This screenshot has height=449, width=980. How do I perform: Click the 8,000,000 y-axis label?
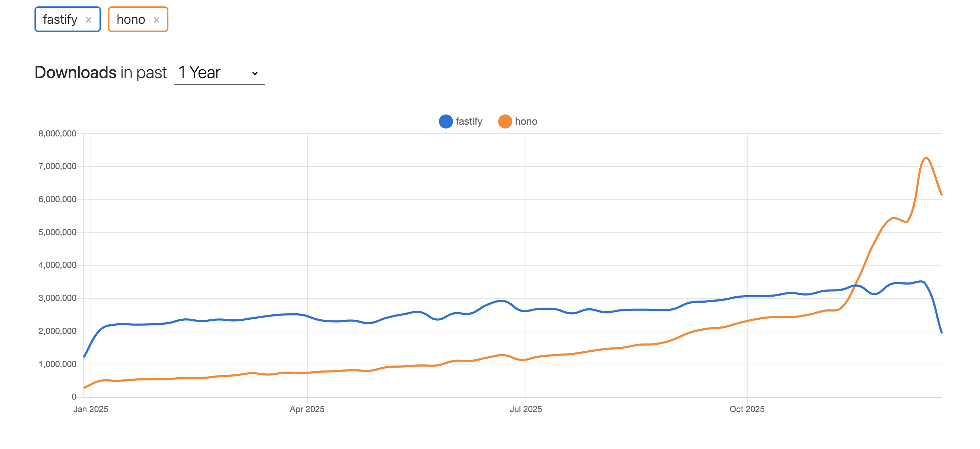click(58, 134)
